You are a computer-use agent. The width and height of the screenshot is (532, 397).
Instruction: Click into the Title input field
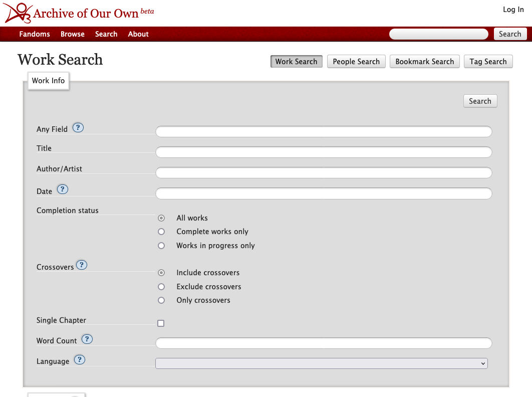point(324,152)
